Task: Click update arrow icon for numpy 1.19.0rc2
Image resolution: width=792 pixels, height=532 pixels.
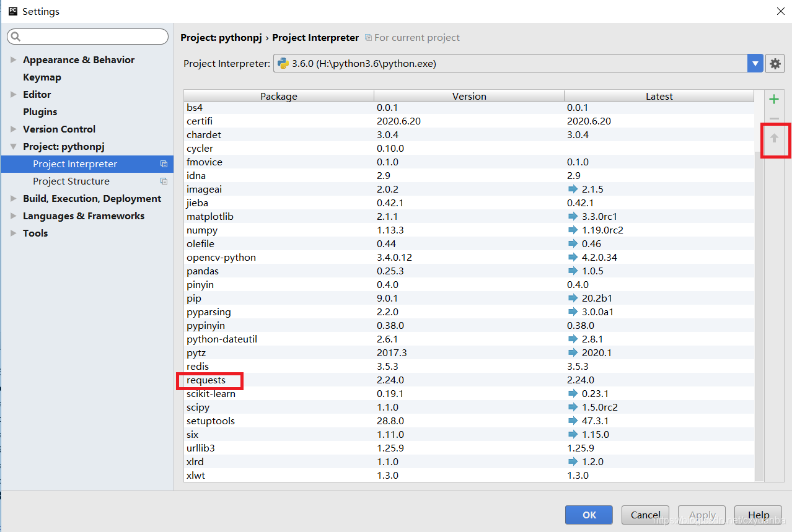Action: point(573,230)
